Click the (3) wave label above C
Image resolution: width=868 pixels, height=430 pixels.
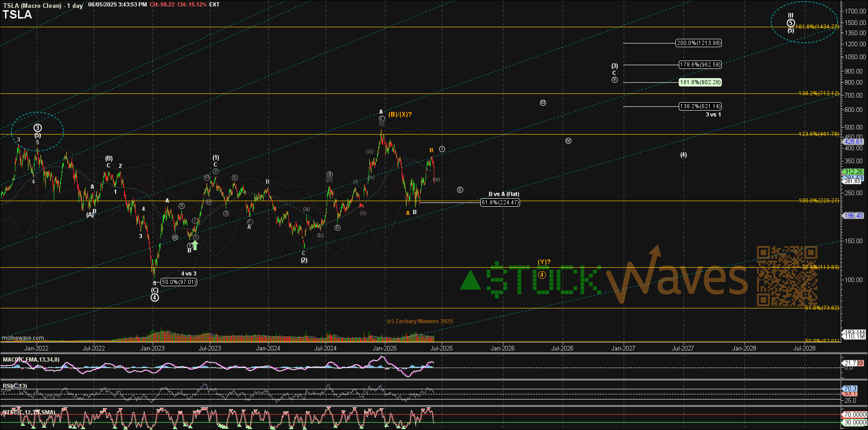click(614, 66)
